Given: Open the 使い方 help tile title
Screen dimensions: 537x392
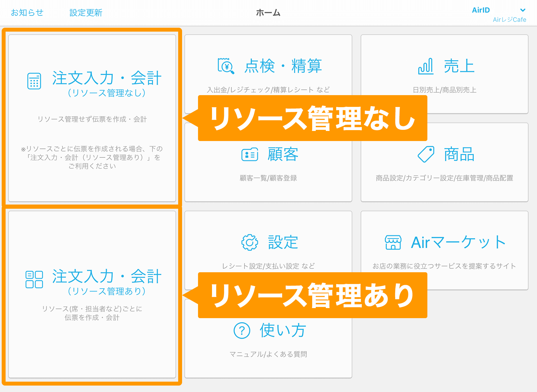Looking at the screenshot, I should click(283, 330).
